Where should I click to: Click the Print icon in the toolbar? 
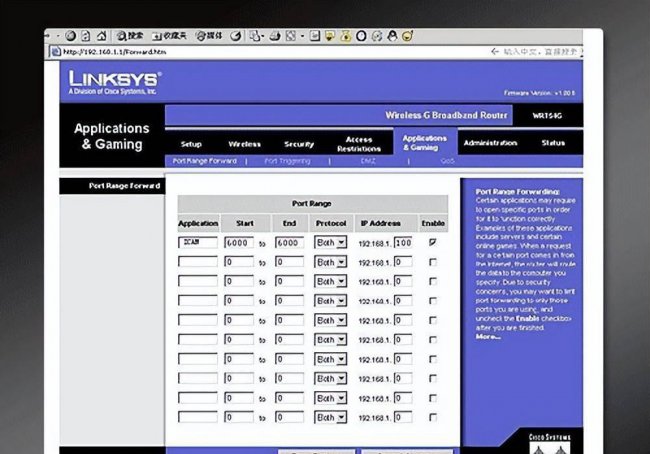coord(275,36)
